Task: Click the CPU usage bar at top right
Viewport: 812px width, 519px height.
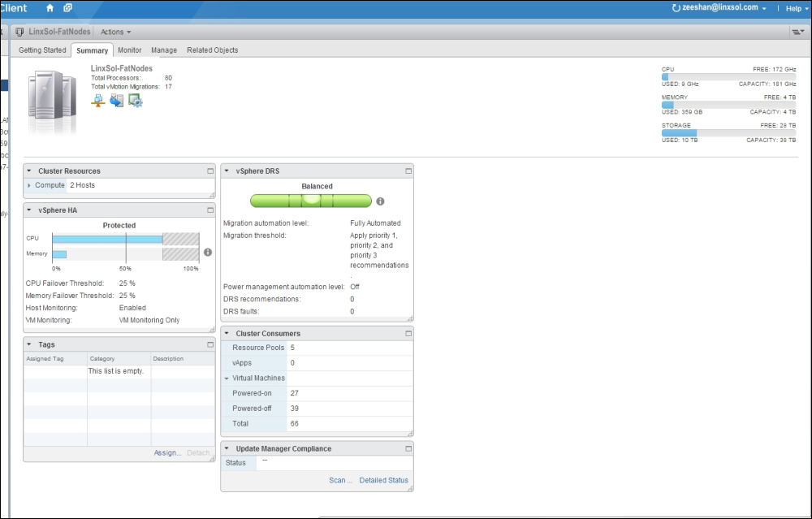Action: [728, 76]
